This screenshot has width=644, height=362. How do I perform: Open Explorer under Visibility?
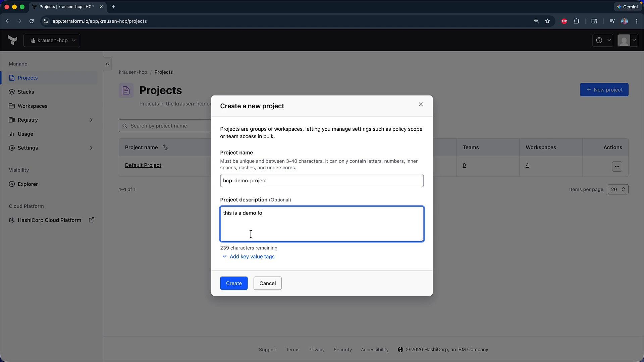tap(52, 184)
